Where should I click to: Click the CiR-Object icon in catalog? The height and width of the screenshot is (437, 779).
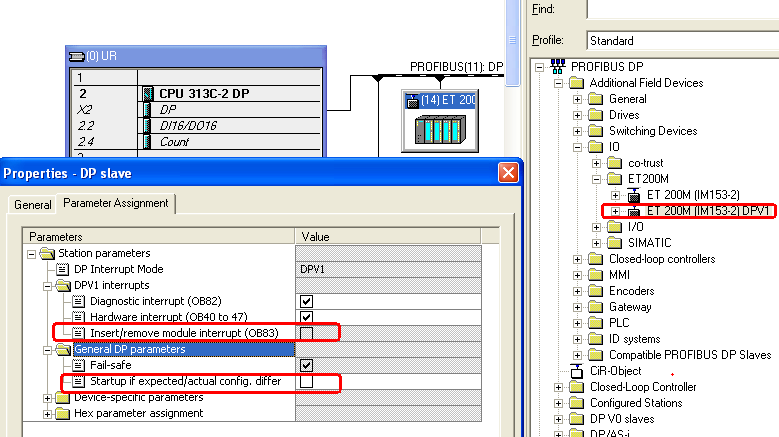(576, 371)
